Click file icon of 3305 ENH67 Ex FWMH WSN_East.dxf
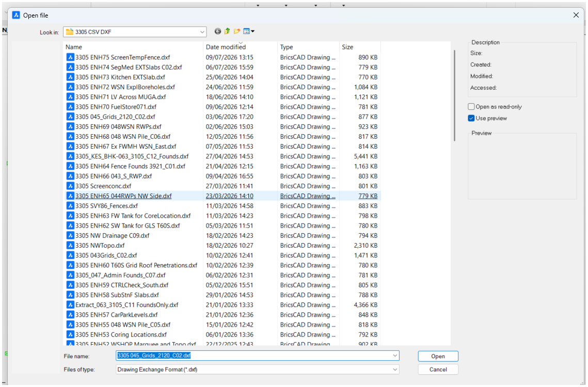 70,146
